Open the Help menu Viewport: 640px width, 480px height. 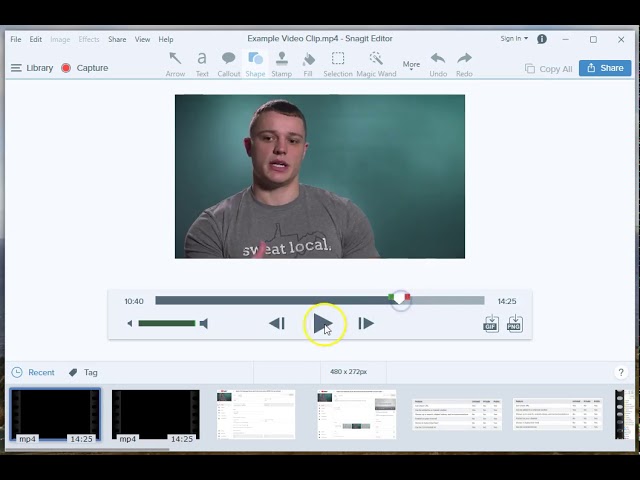point(166,39)
